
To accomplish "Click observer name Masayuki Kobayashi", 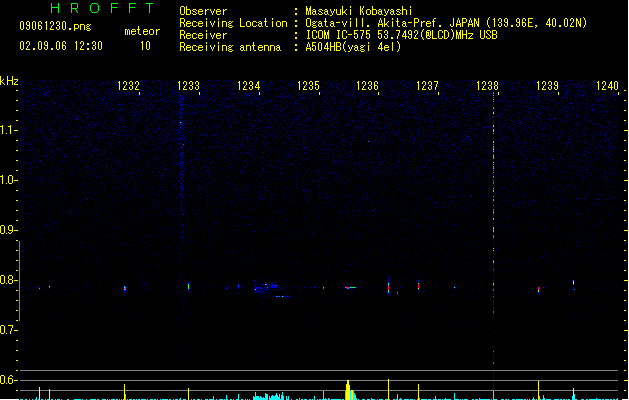I will [359, 11].
